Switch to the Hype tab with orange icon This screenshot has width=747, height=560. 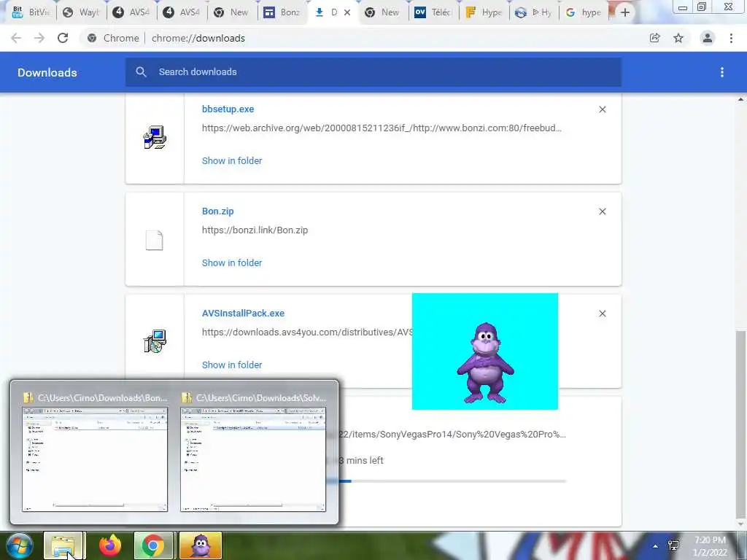[x=484, y=12]
